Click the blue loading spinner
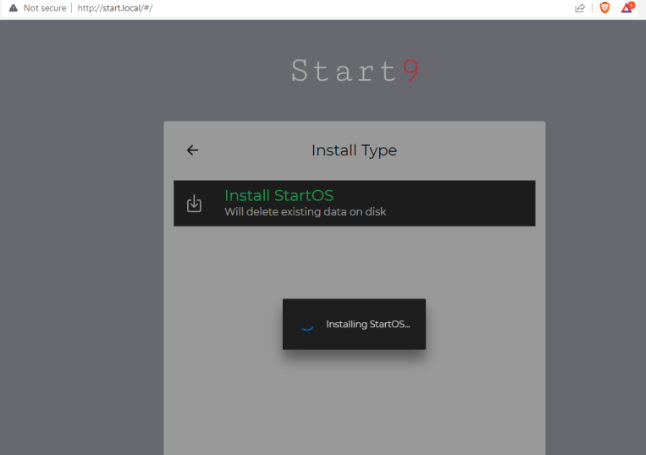The width and height of the screenshot is (646, 455). [308, 324]
